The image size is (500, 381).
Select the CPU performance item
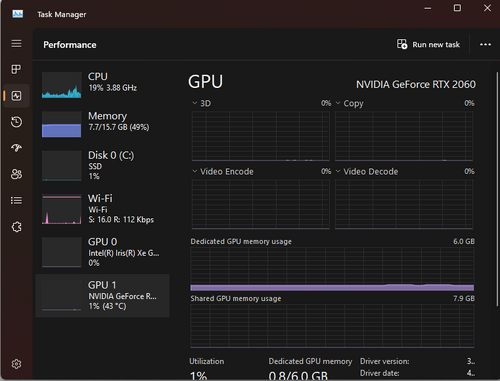pos(103,85)
